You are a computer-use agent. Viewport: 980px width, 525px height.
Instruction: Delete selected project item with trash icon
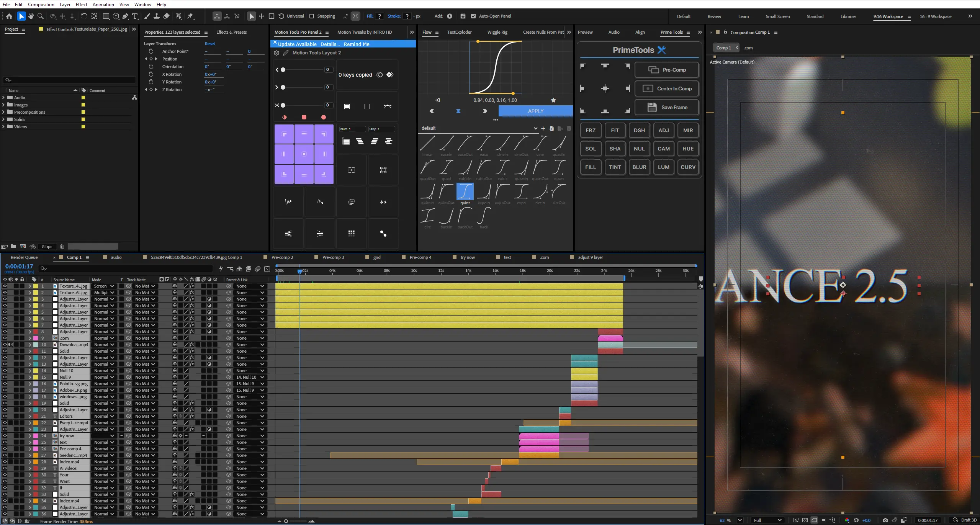pos(62,247)
